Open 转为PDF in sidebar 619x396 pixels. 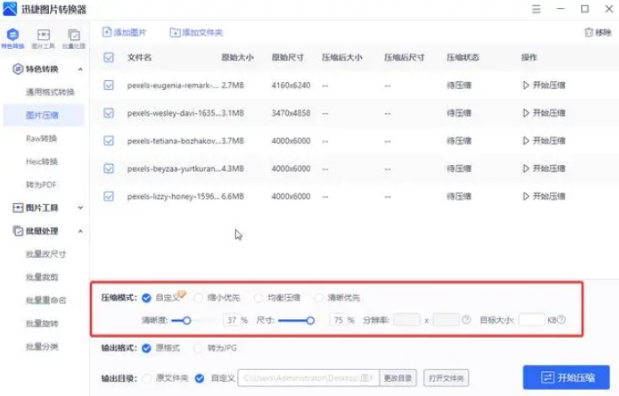point(41,185)
